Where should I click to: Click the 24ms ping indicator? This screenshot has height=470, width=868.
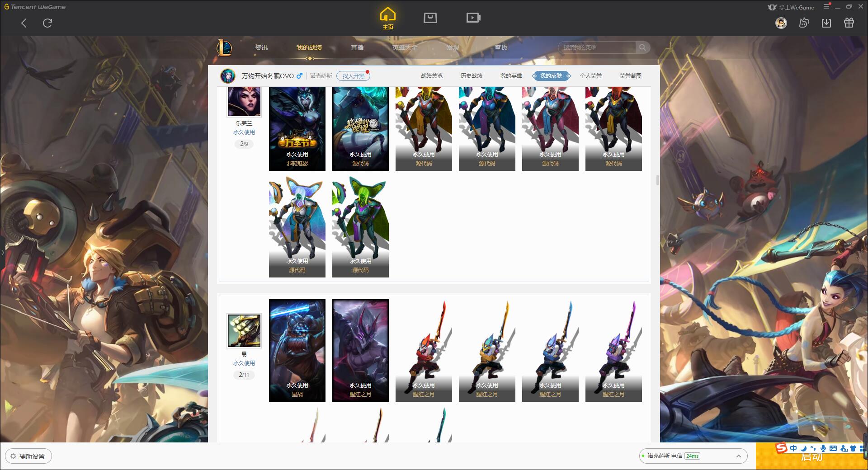pos(692,456)
